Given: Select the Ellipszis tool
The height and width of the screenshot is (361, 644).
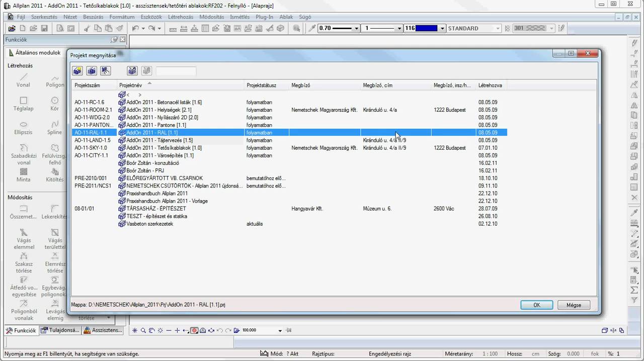Looking at the screenshot, I should (x=23, y=128).
